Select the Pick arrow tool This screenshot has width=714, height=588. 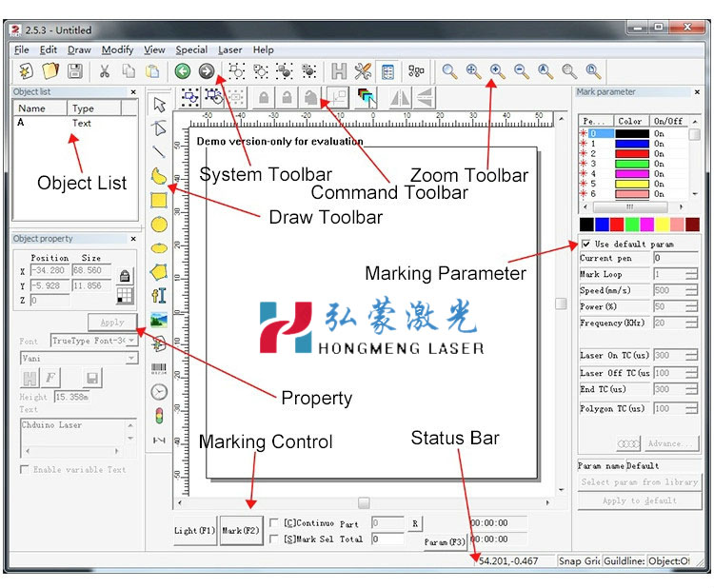click(159, 105)
